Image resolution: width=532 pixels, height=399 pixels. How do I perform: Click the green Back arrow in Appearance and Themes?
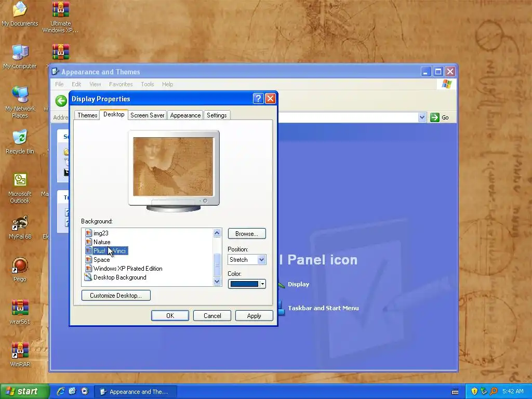(61, 101)
